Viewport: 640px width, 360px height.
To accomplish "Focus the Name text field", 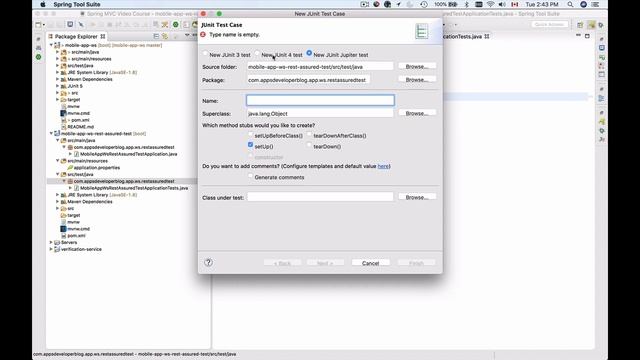I will 320,100.
